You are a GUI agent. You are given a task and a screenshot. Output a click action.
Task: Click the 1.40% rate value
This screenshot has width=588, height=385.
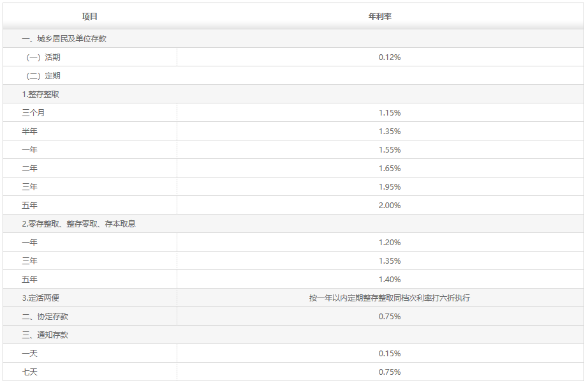pyautogui.click(x=389, y=280)
